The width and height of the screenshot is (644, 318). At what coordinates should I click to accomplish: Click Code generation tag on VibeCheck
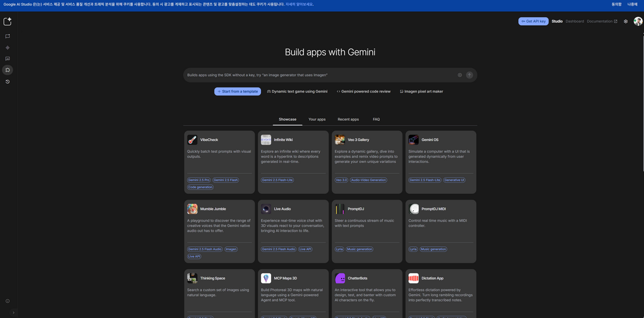(x=201, y=187)
